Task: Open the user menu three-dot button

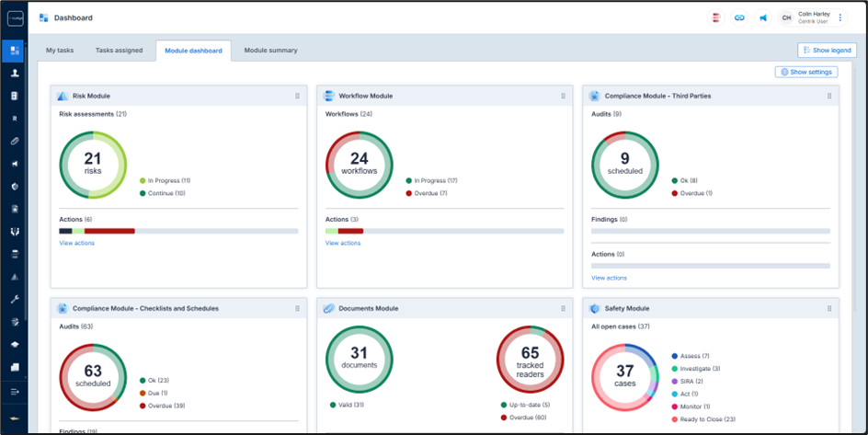Action: (839, 17)
